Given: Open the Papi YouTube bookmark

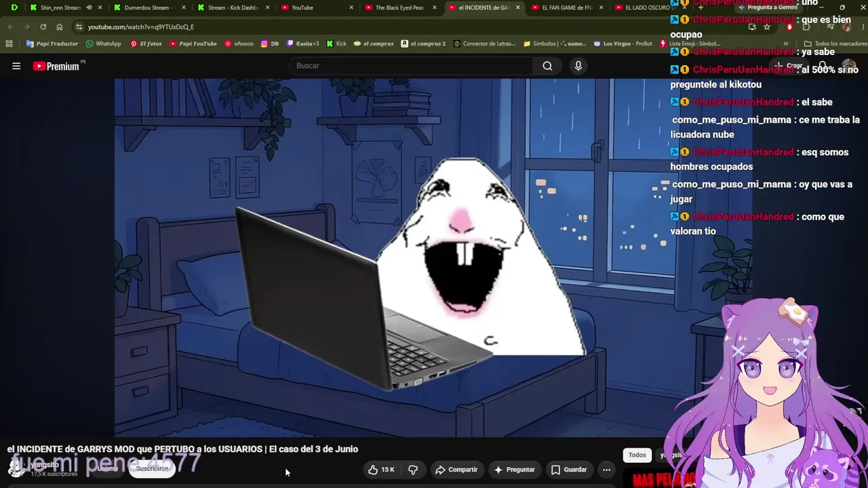Looking at the screenshot, I should pos(193,43).
